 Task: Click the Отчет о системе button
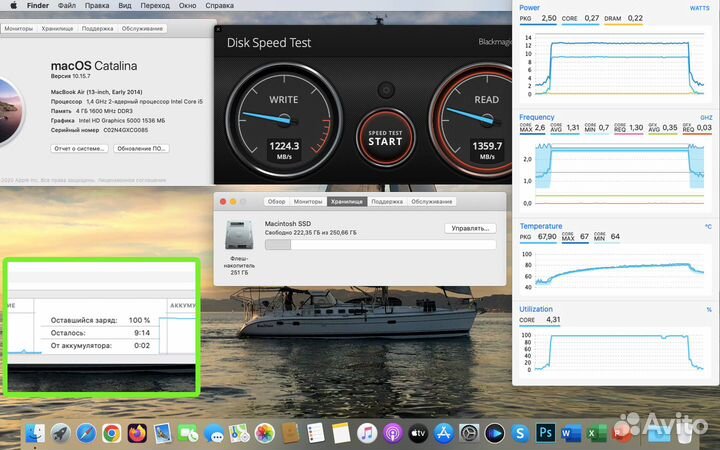coord(79,148)
